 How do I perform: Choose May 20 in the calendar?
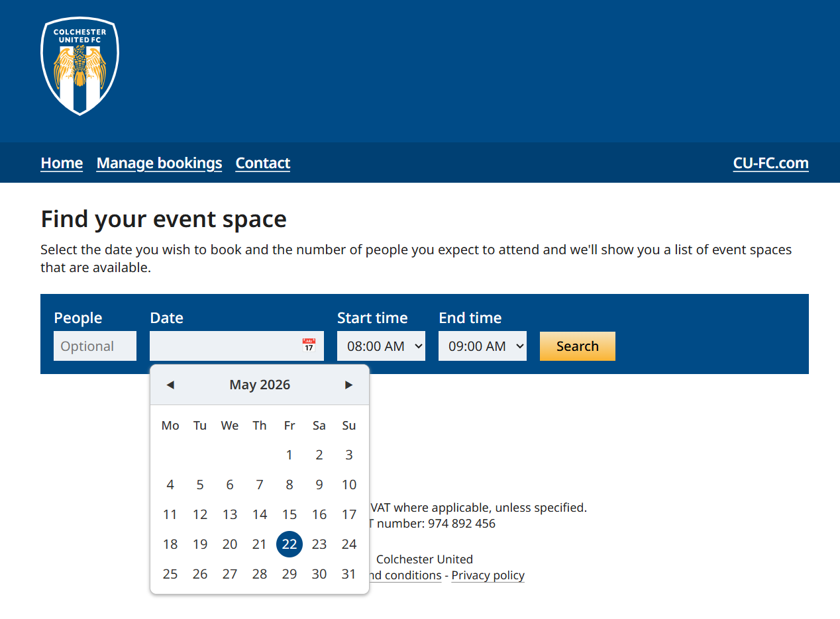click(230, 544)
